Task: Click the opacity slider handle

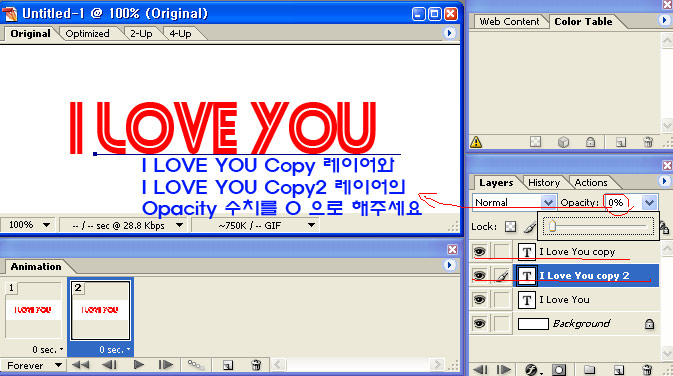Action: click(x=552, y=226)
